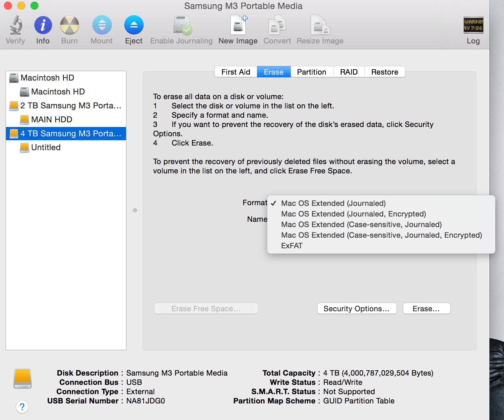Screen dimensions: 504x420
Task: Click the Name label
Action: tap(257, 219)
